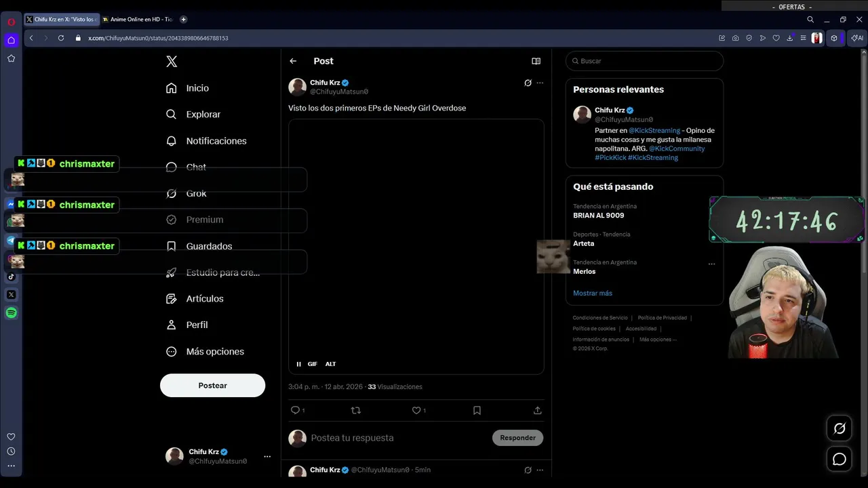Screen dimensions: 868x488
Task: Click the share icon under the post
Action: [x=537, y=411]
